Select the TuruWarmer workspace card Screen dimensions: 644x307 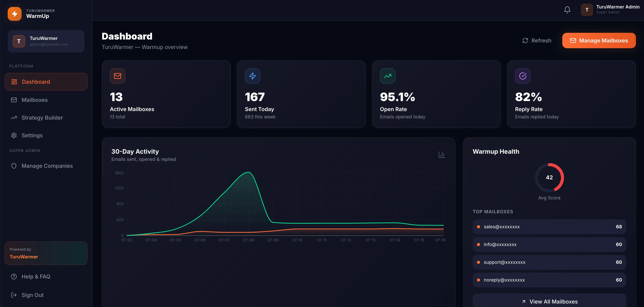(46, 41)
